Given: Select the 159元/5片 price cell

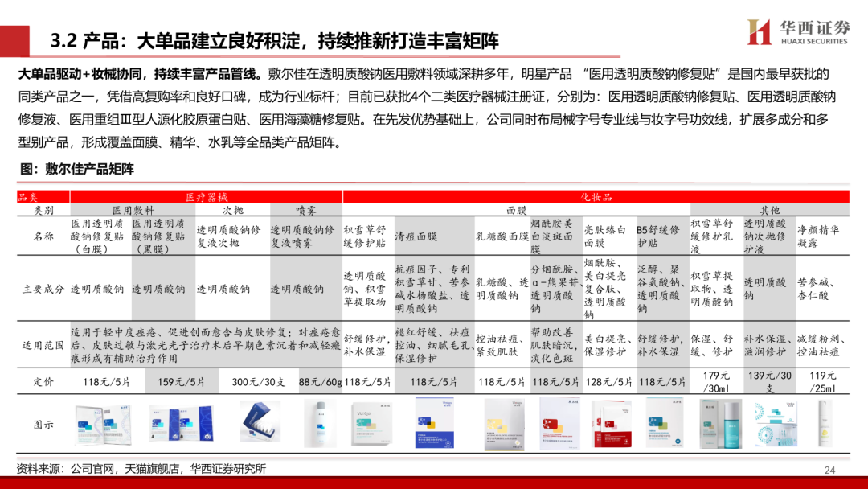Looking at the screenshot, I should click(x=162, y=382).
